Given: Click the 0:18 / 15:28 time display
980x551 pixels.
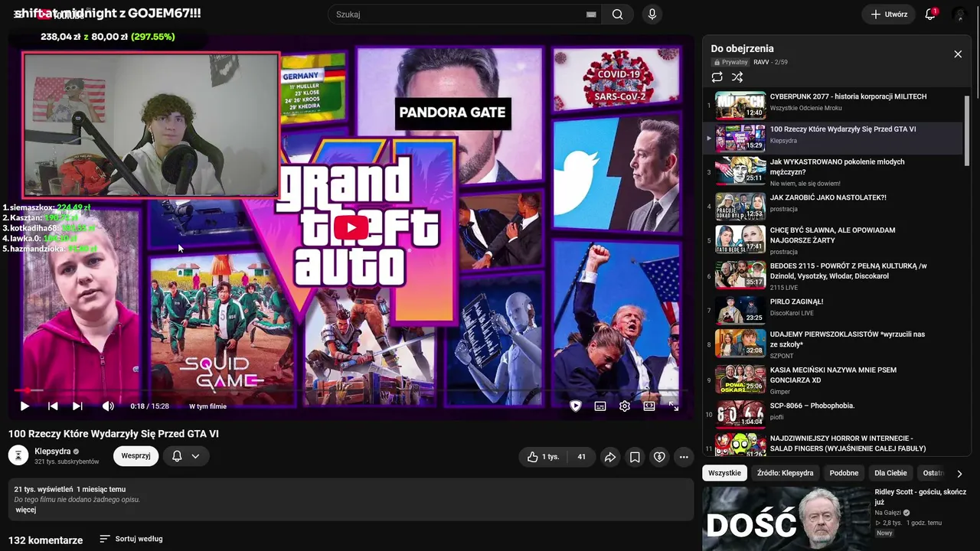Looking at the screenshot, I should 149,406.
